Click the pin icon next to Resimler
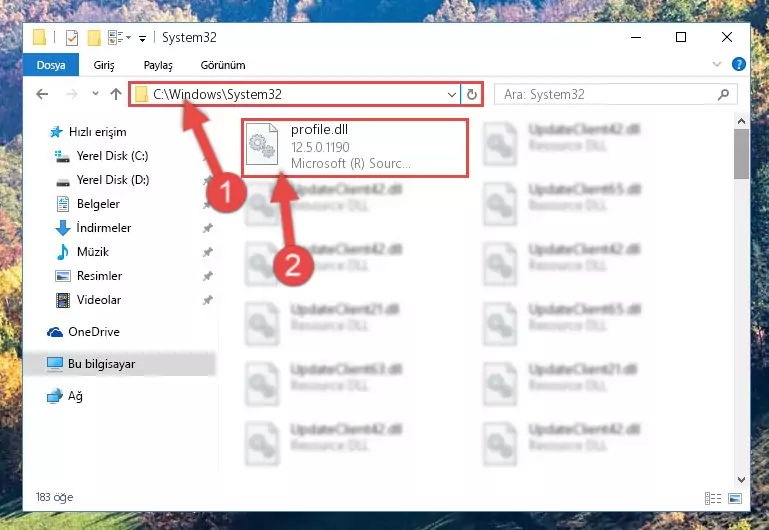This screenshot has width=769, height=530. pyautogui.click(x=208, y=276)
